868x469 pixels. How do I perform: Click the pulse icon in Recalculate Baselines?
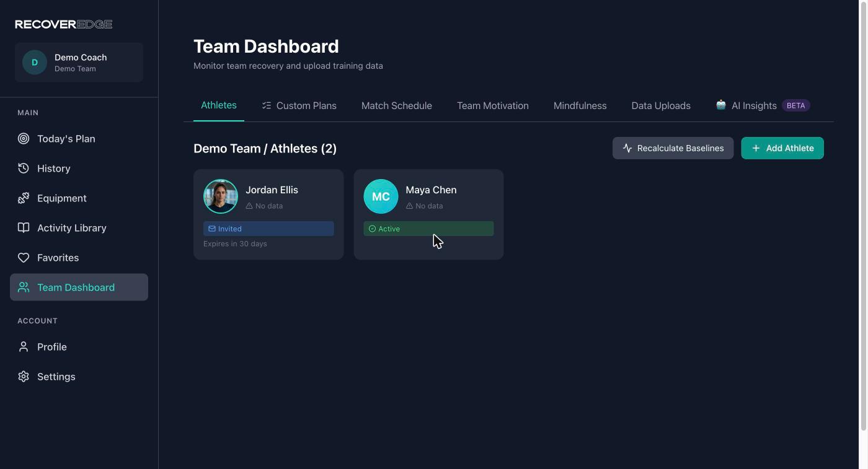coord(627,148)
